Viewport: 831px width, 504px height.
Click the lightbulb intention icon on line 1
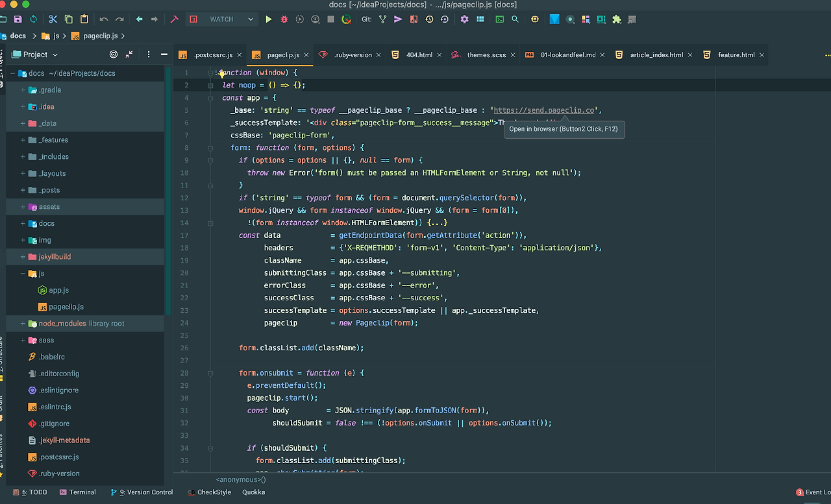click(222, 73)
